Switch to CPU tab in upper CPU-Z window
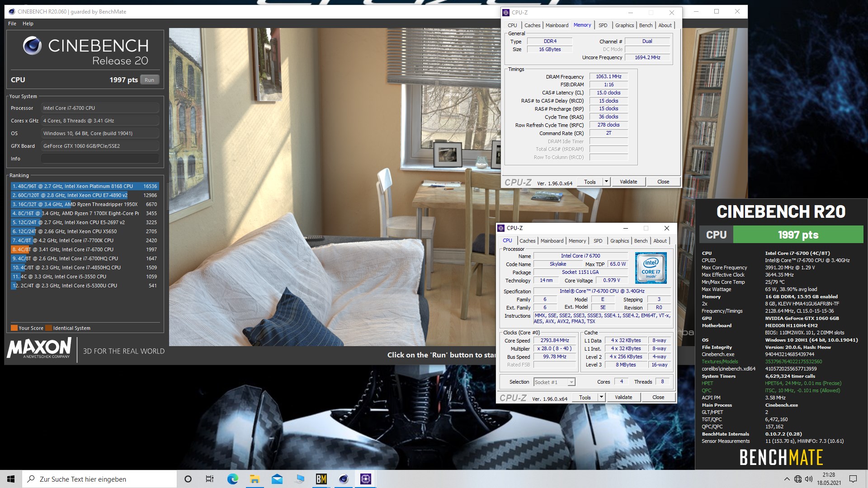Viewport: 868px width, 488px height. coord(512,25)
